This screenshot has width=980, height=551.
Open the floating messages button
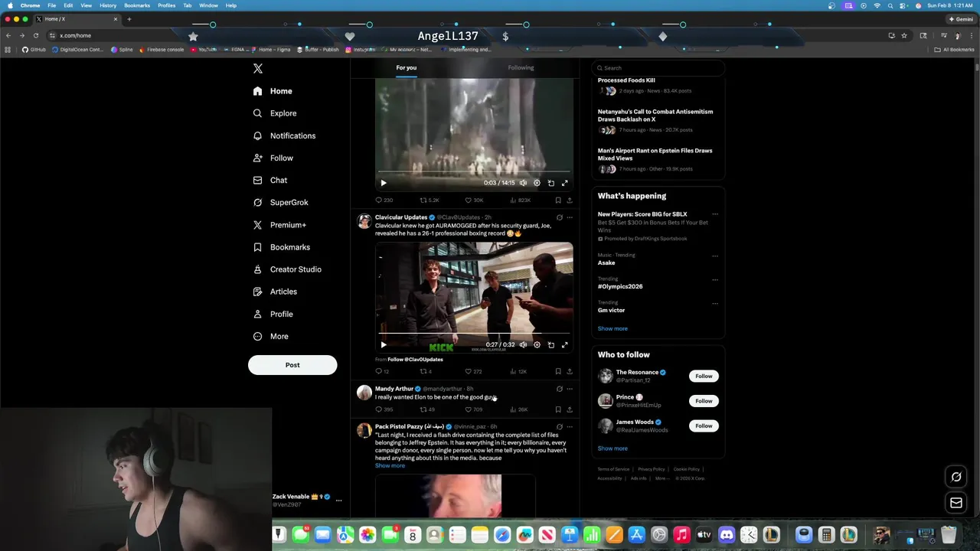pos(956,503)
